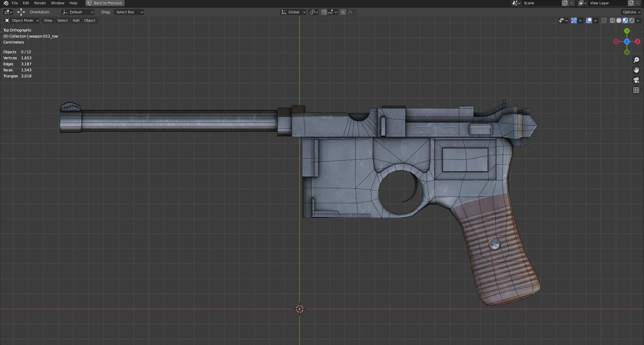Click the Scene name field
Image resolution: width=644 pixels, height=345 pixels.
click(x=542, y=3)
